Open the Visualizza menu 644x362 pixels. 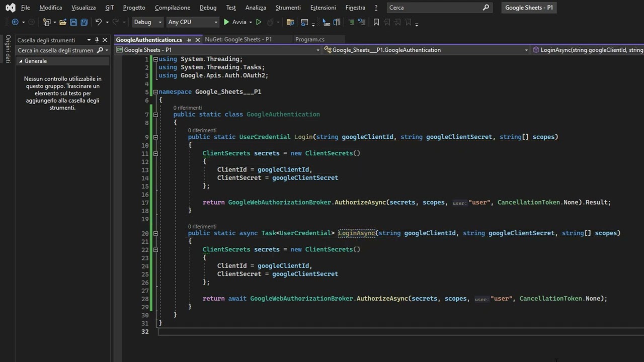coord(84,8)
